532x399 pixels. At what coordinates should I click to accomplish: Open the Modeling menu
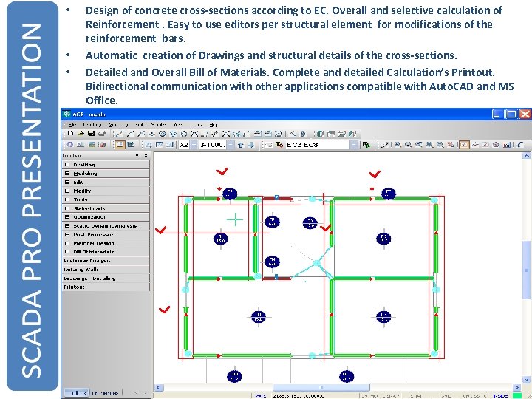(x=118, y=125)
